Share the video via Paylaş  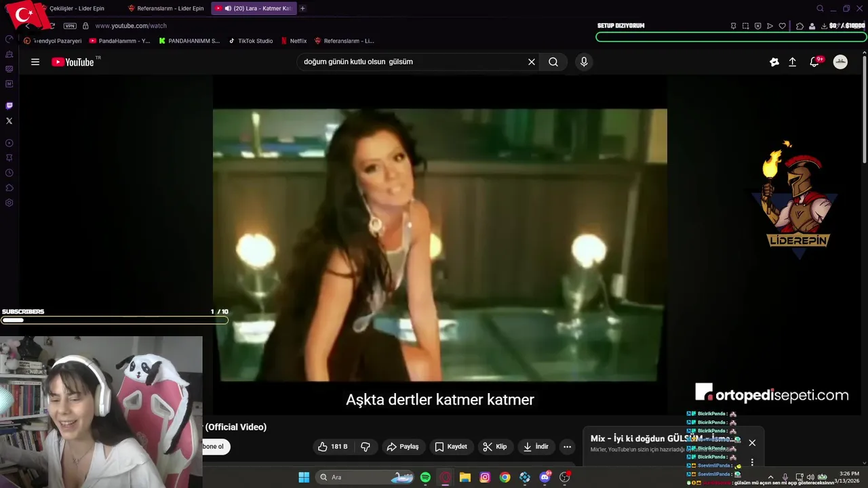(x=403, y=447)
